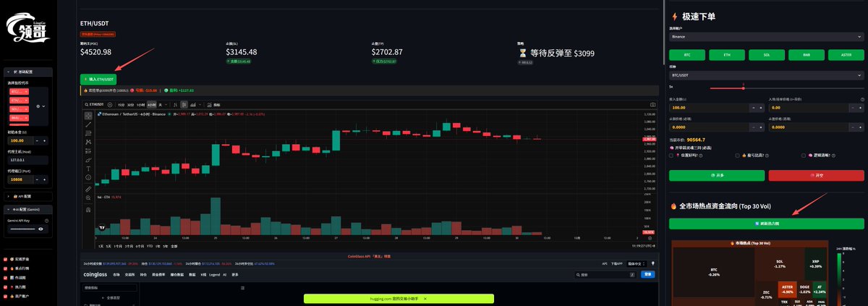This screenshot has width=868, height=306.
Task: Adjust the leverage slider in order panel
Action: point(744,88)
